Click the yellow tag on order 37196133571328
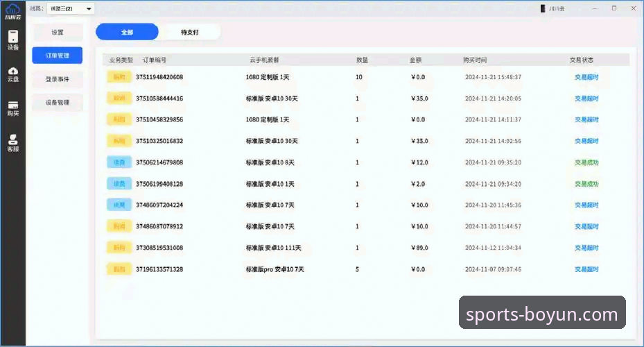 pyautogui.click(x=119, y=269)
